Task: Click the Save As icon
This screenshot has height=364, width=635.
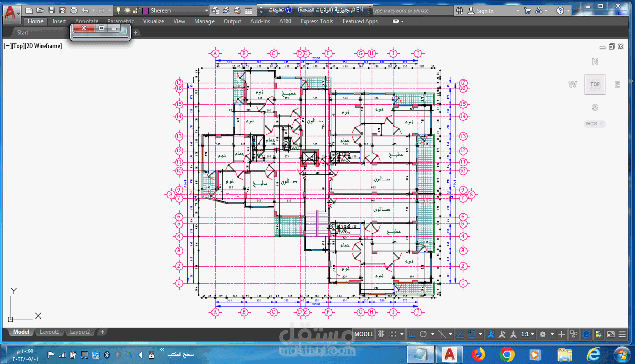Action: pyautogui.click(x=62, y=10)
